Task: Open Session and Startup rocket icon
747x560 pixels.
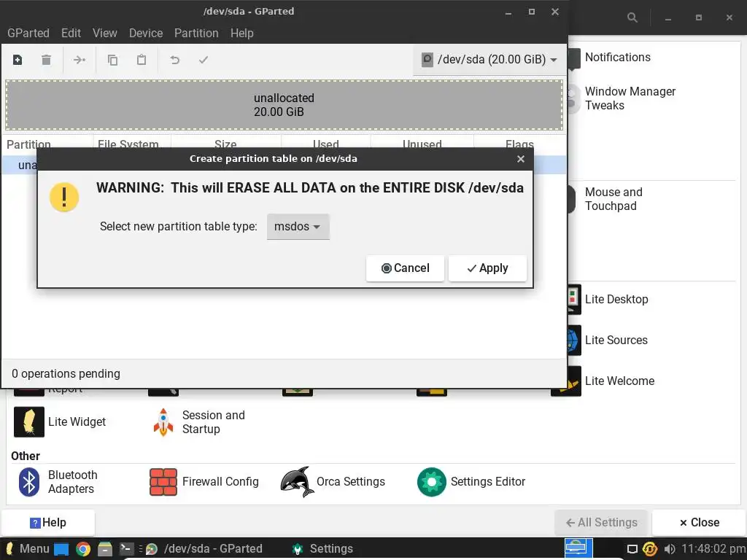Action: coord(163,422)
